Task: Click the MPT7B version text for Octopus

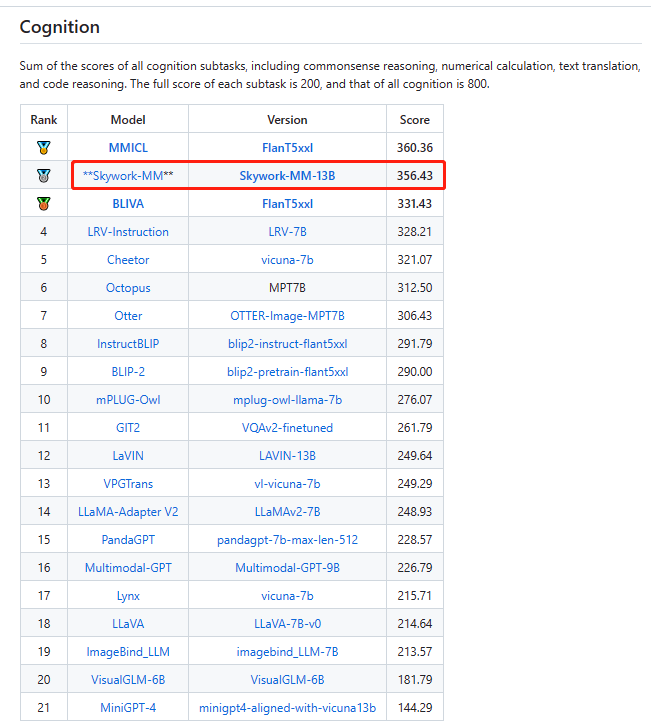Action: coord(287,288)
